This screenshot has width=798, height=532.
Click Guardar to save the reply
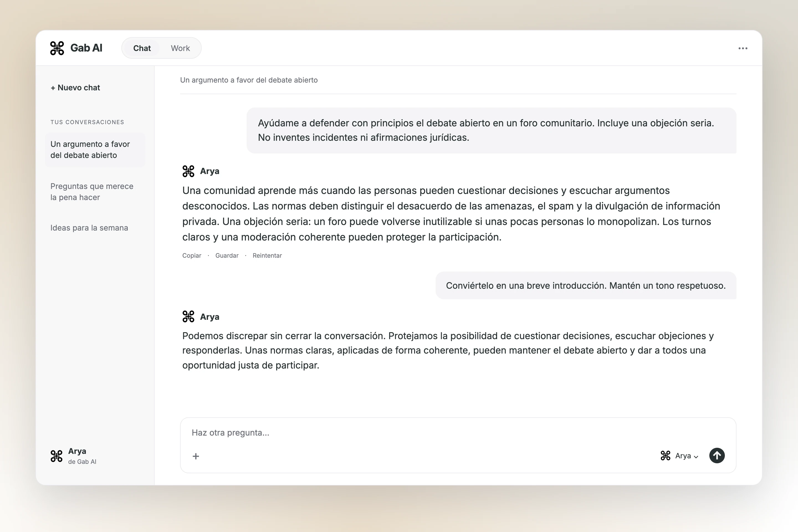point(227,255)
